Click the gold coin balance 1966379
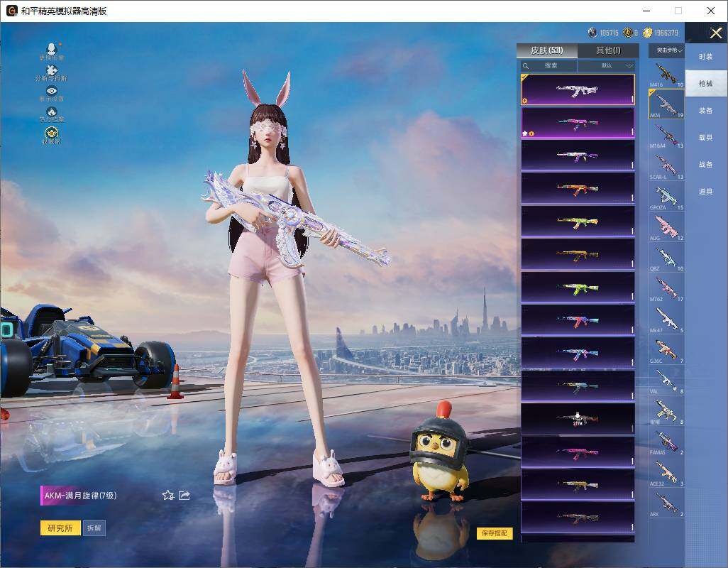Screen dimensions: 728x568 666,33
